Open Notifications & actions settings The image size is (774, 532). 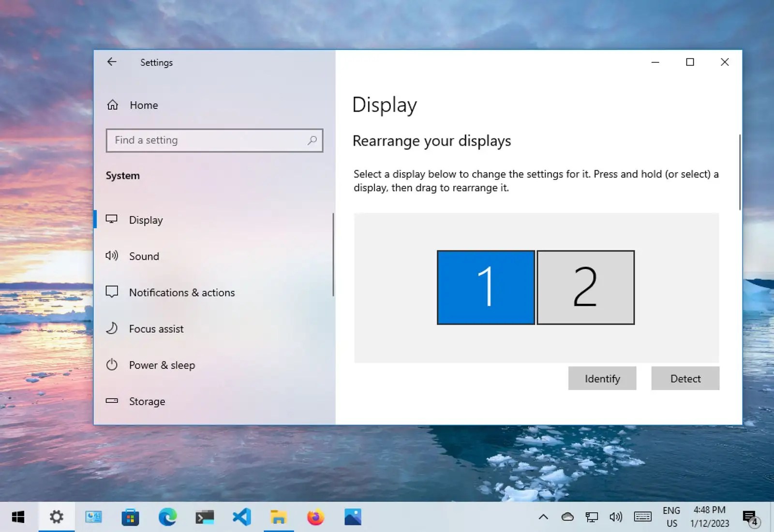pyautogui.click(x=181, y=293)
